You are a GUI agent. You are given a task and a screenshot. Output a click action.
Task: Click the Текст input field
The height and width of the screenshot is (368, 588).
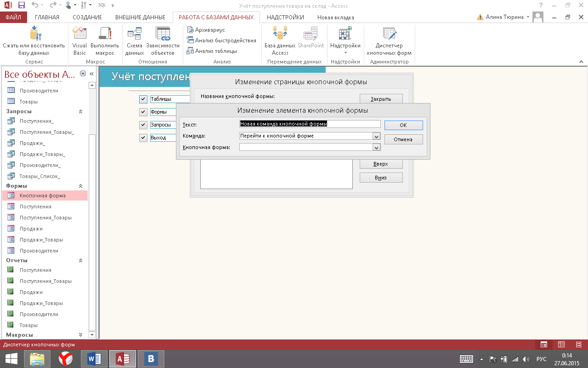[x=310, y=124]
